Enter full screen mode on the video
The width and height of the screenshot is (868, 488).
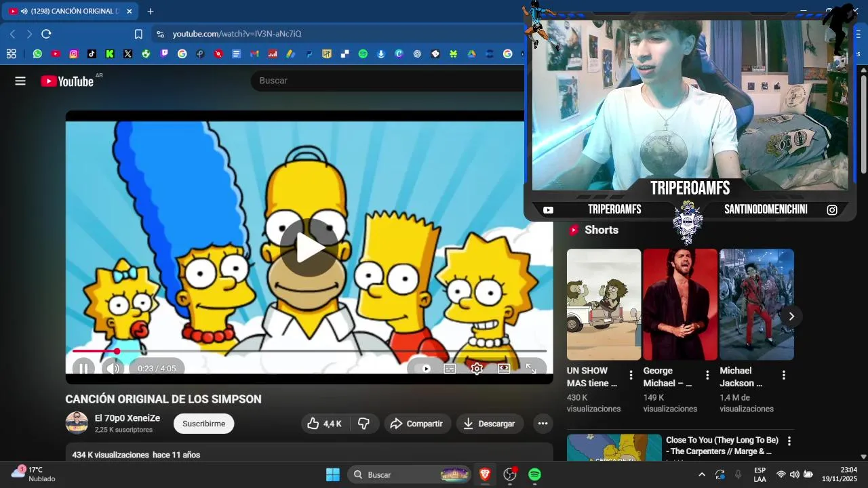tap(531, 369)
